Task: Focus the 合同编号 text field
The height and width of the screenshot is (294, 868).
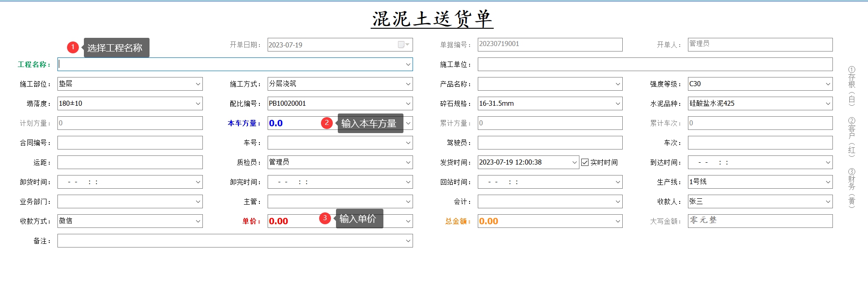Action: click(130, 143)
